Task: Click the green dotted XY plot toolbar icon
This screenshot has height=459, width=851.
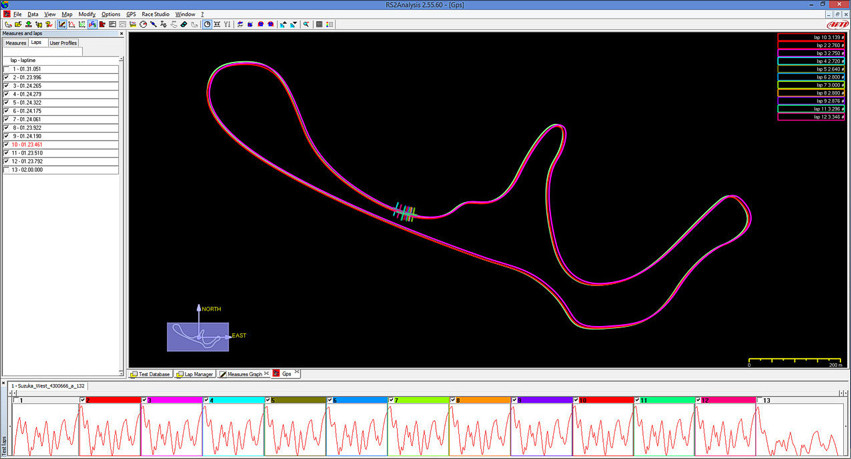Action: [x=82, y=24]
